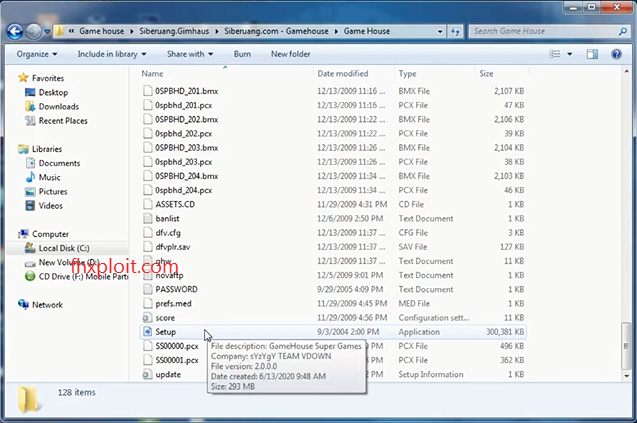Click Siberuang.Gimhaus in the address bar

[174, 31]
